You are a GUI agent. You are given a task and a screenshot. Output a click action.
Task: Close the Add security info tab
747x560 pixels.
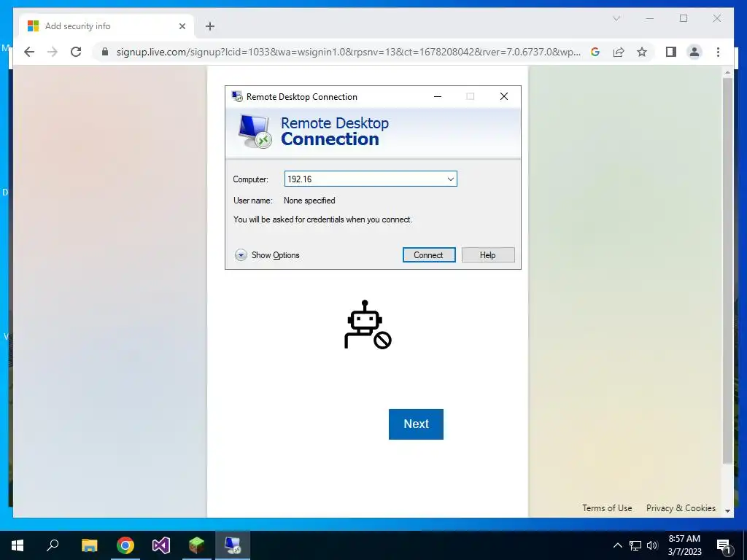coord(182,26)
